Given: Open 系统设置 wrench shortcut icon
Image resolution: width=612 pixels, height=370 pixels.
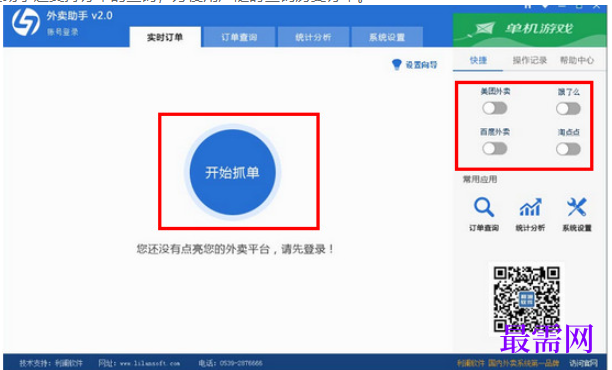Looking at the screenshot, I should tap(577, 207).
